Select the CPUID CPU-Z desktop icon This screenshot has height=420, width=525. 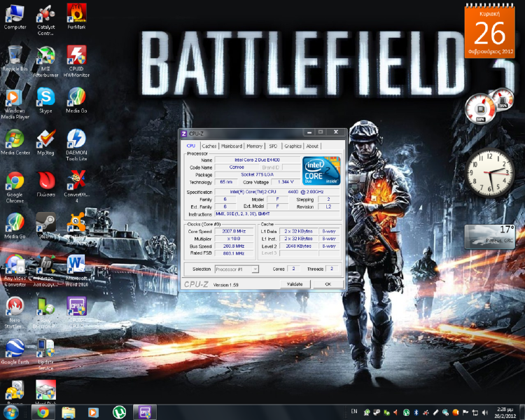77,312
